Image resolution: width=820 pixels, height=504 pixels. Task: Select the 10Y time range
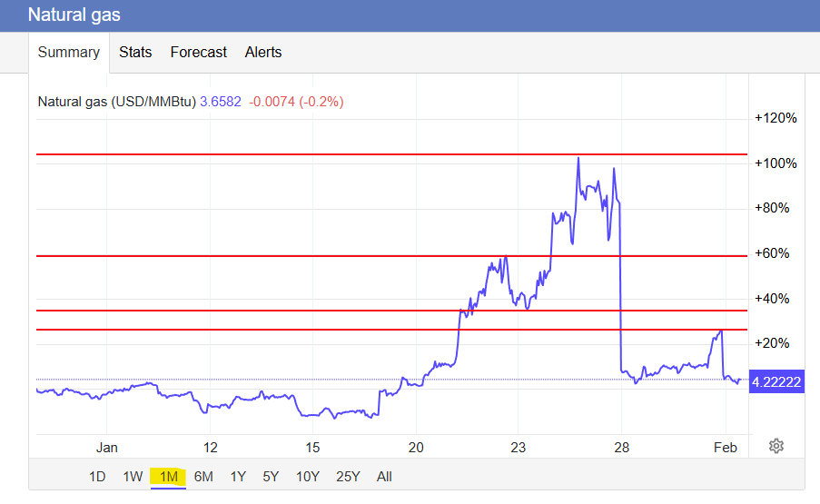pyautogui.click(x=308, y=476)
